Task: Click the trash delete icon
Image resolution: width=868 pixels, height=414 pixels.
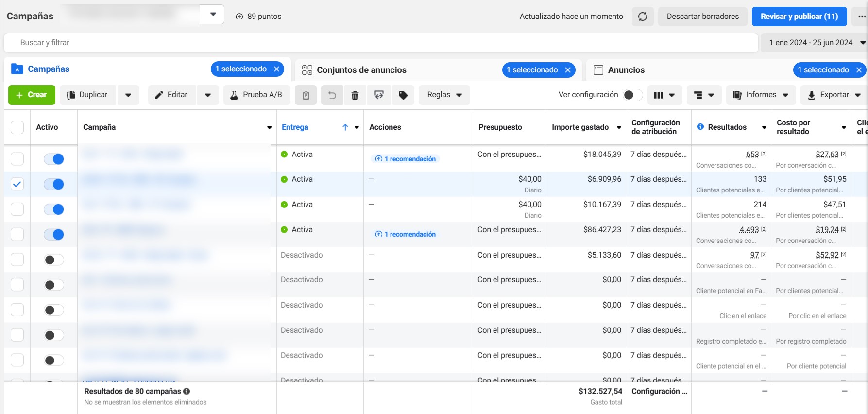Action: pyautogui.click(x=355, y=95)
